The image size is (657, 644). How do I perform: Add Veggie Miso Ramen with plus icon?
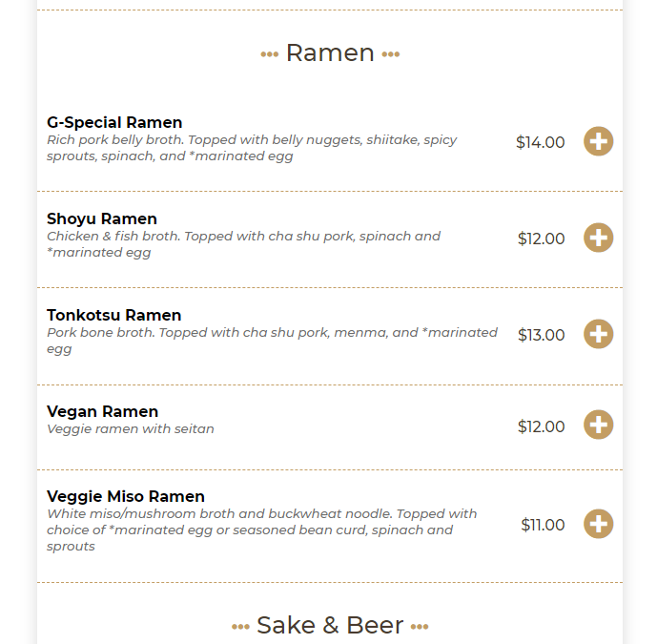pos(598,524)
